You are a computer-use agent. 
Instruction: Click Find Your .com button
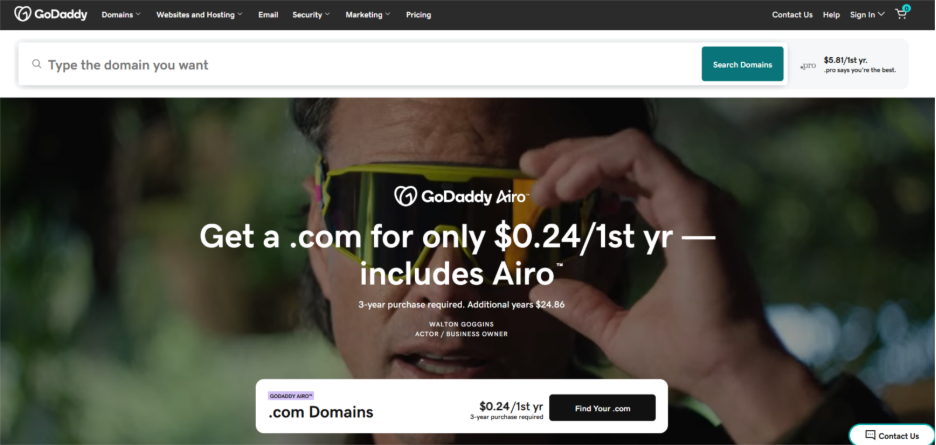602,408
